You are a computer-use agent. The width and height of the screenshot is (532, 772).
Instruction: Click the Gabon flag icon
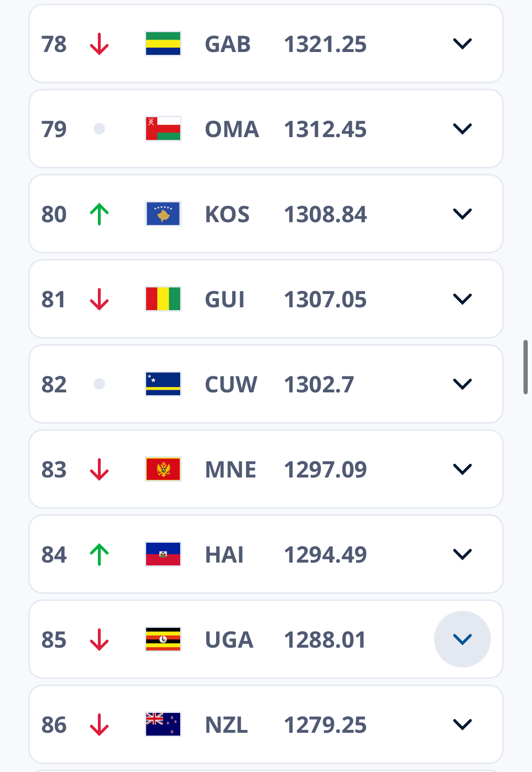(x=163, y=44)
